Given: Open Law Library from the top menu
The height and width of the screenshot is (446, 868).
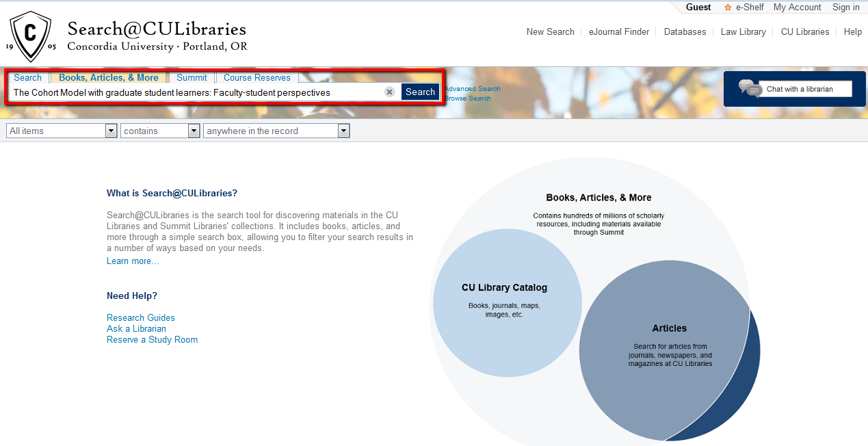Looking at the screenshot, I should pyautogui.click(x=743, y=31).
